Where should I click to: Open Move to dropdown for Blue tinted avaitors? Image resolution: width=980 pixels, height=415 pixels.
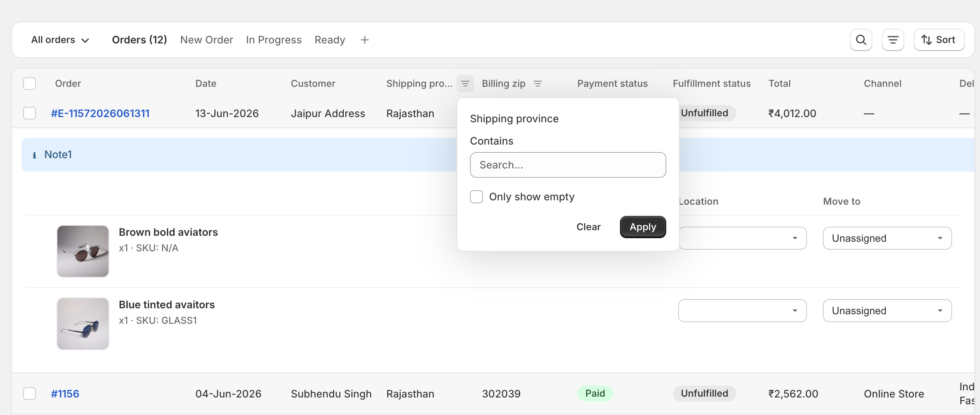point(887,311)
